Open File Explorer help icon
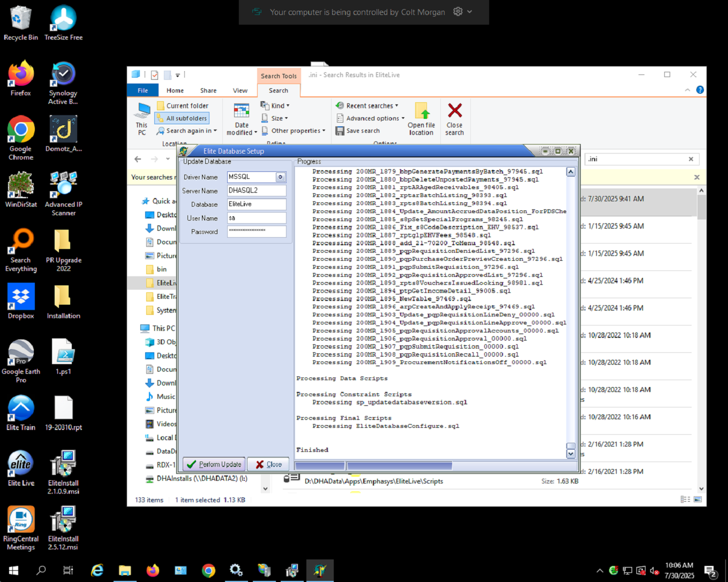 tap(700, 90)
